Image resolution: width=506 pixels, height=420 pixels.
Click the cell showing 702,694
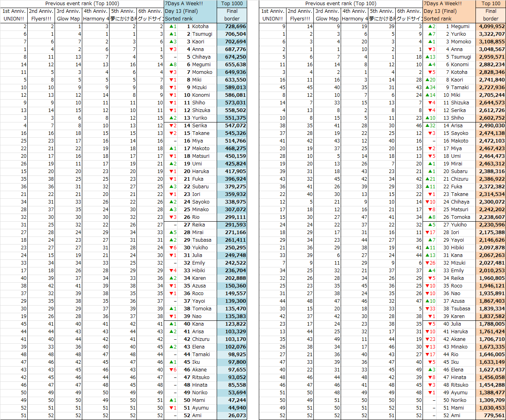[x=232, y=42]
